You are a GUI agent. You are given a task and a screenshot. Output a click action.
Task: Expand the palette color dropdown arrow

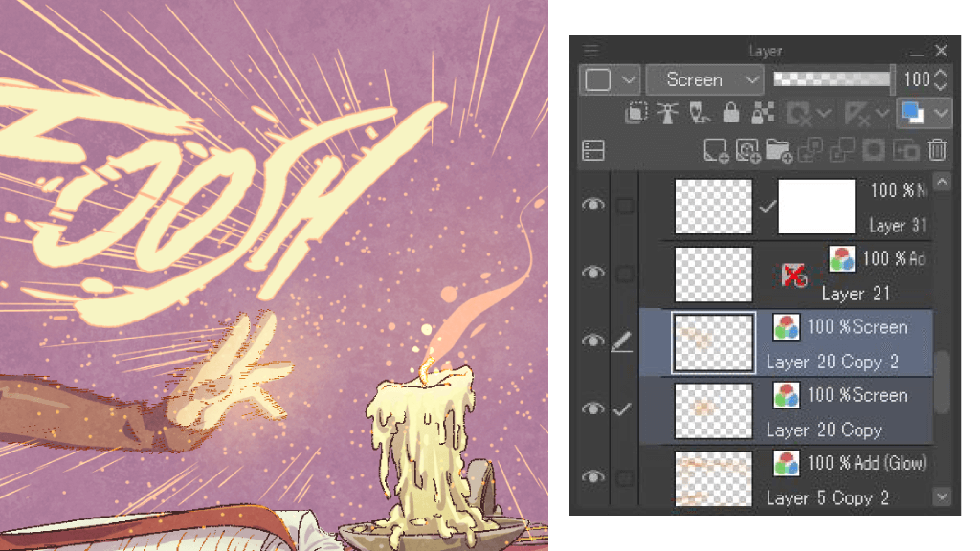tap(629, 80)
